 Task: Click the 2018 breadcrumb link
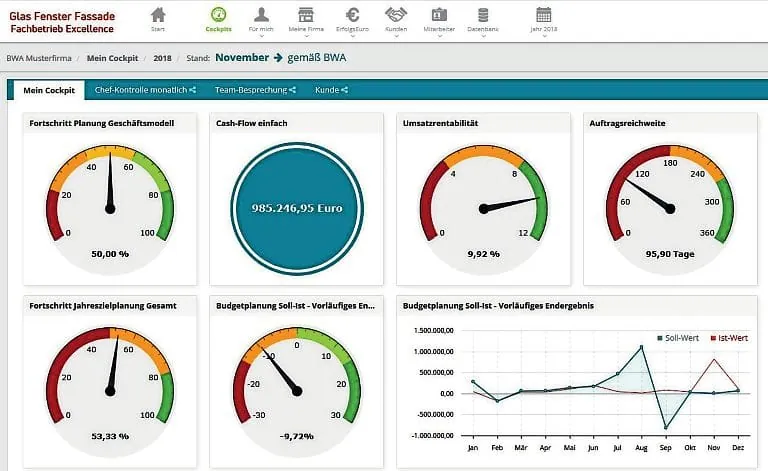[x=162, y=58]
